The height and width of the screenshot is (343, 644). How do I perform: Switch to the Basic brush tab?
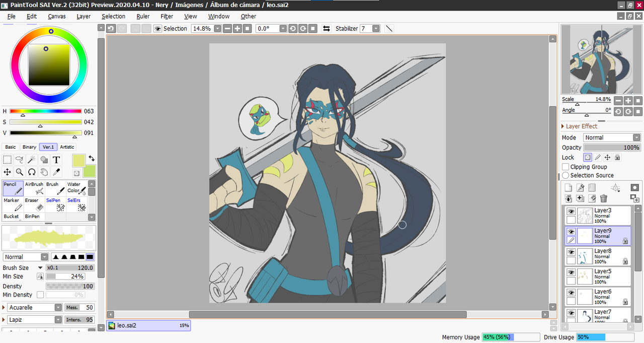point(11,147)
